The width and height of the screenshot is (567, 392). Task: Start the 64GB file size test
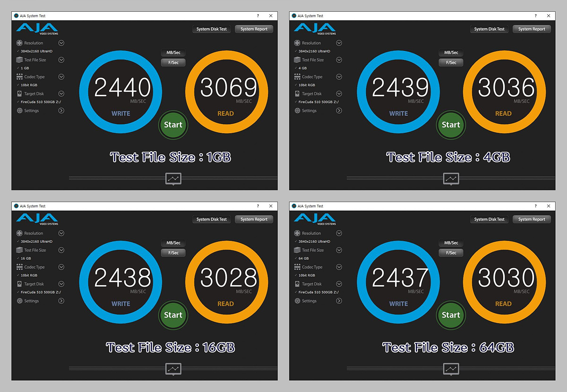pyautogui.click(x=451, y=315)
